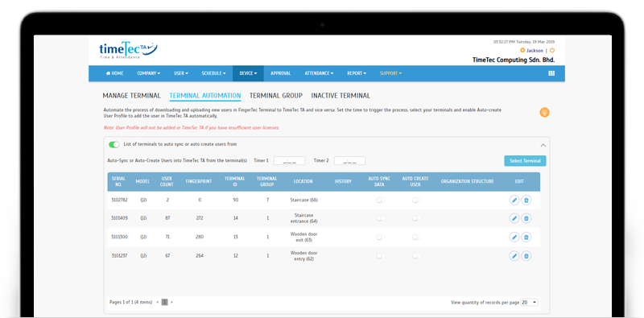
Task: Switch to Terminal Group tab
Action: (x=276, y=96)
